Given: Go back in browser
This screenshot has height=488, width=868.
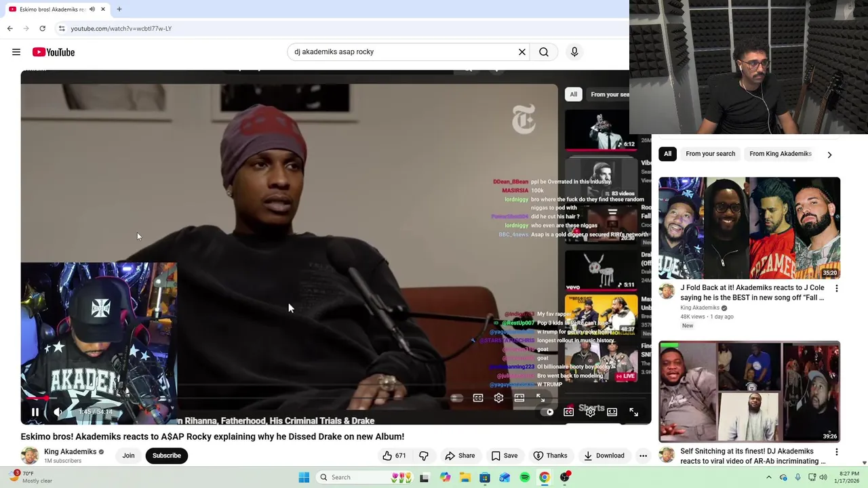Looking at the screenshot, I should [10, 28].
